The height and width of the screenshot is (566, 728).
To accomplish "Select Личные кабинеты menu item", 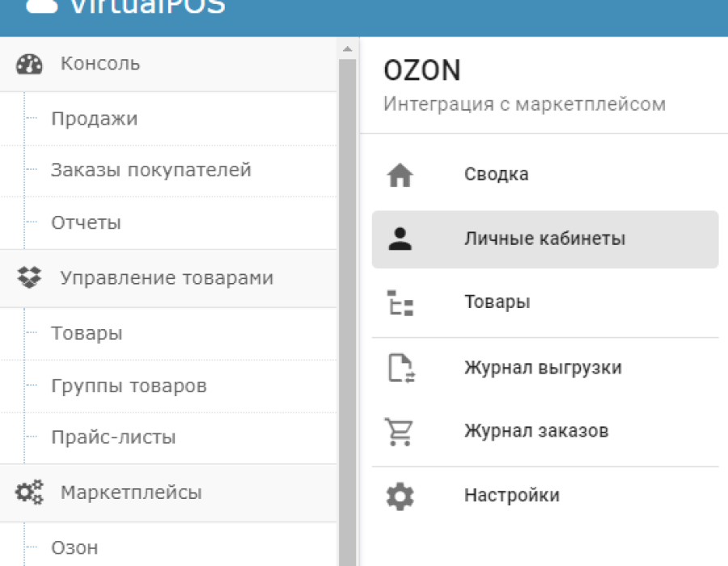I will coord(545,239).
